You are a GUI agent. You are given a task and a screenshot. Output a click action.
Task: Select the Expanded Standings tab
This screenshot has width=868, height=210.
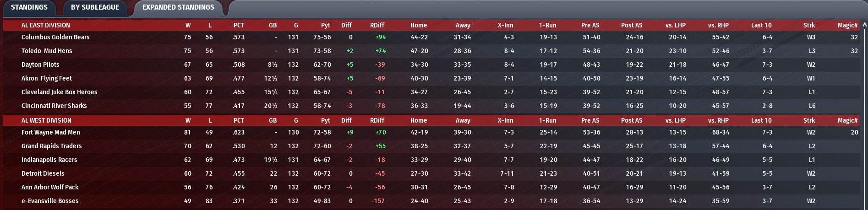(178, 7)
